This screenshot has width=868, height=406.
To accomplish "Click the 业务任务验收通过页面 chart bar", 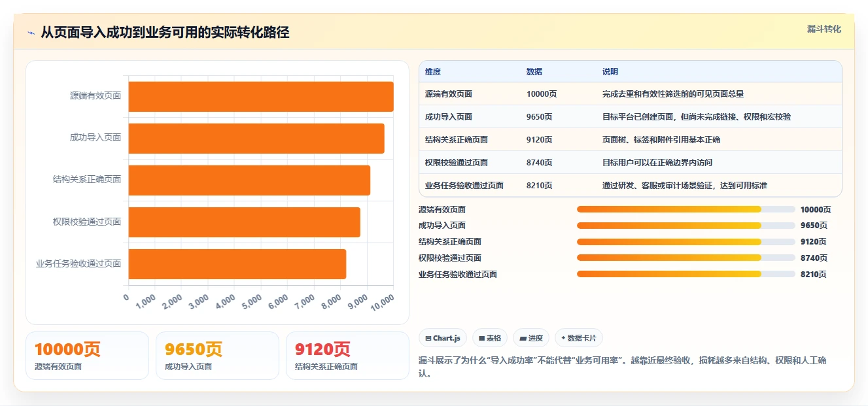I will point(237,263).
